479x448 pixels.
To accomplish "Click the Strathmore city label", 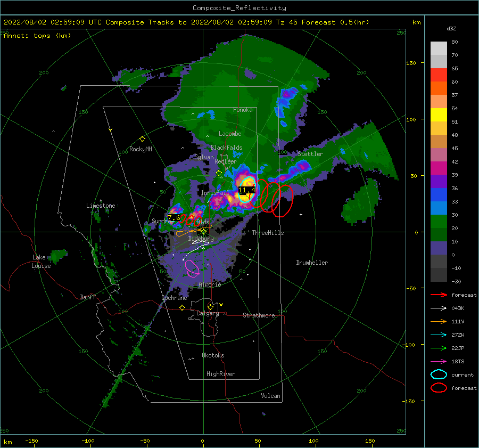I will (x=259, y=315).
